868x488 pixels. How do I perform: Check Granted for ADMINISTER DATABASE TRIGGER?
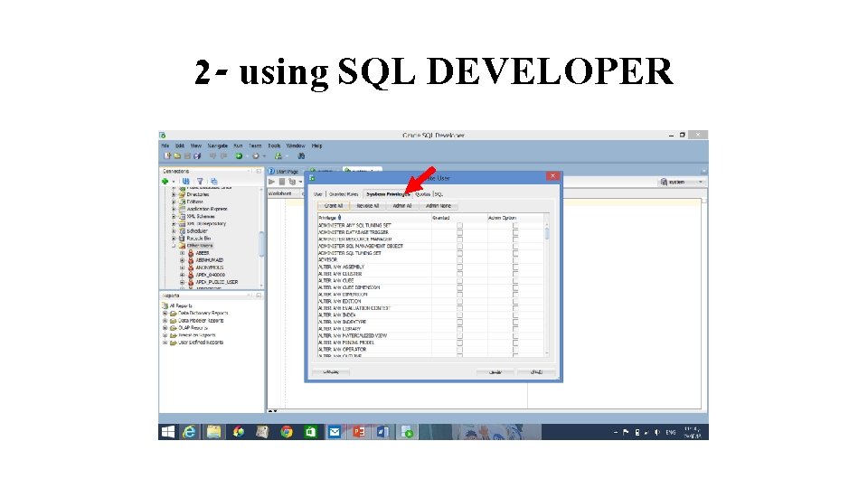tap(459, 232)
